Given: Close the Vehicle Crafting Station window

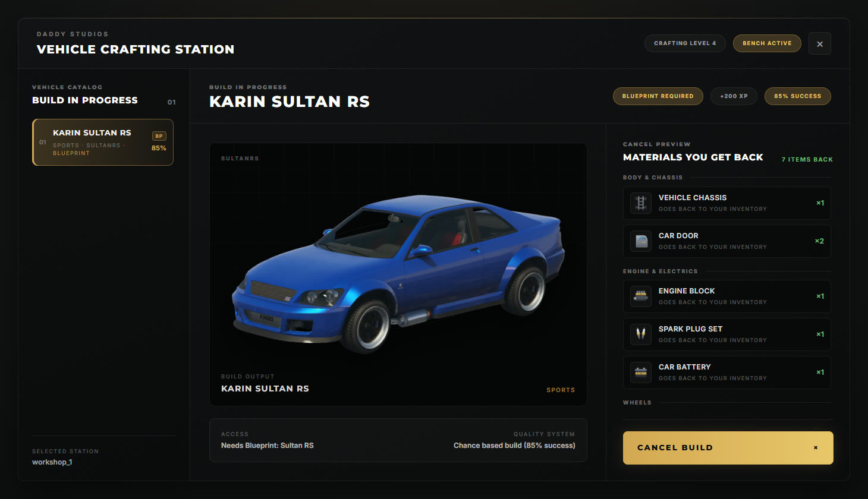Looking at the screenshot, I should (820, 43).
